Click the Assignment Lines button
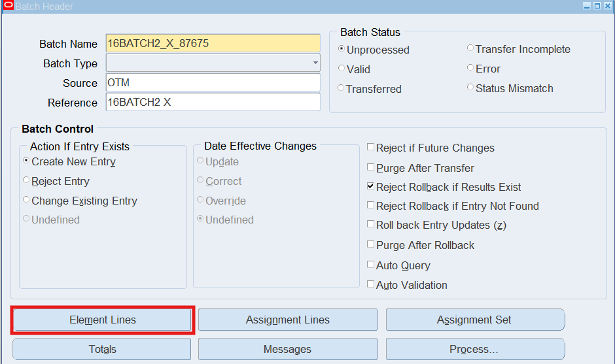 (288, 320)
